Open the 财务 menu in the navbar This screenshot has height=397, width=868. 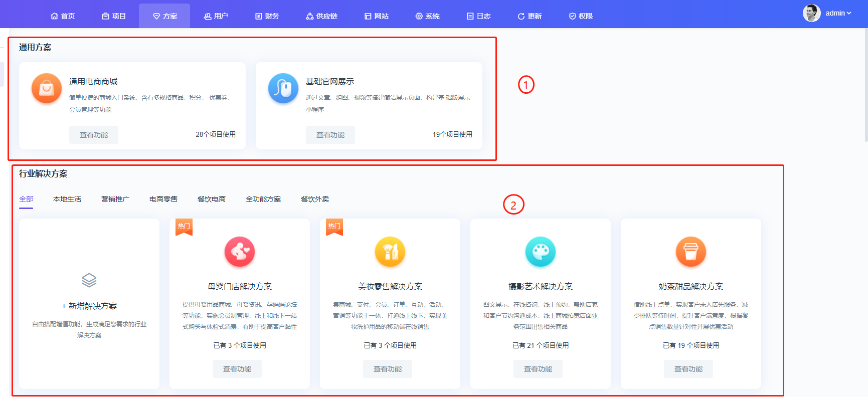pyautogui.click(x=267, y=16)
